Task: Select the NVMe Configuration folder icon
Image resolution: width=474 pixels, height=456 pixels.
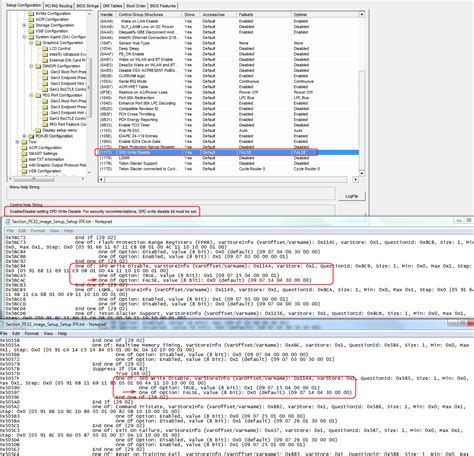Action: pyautogui.click(x=31, y=14)
